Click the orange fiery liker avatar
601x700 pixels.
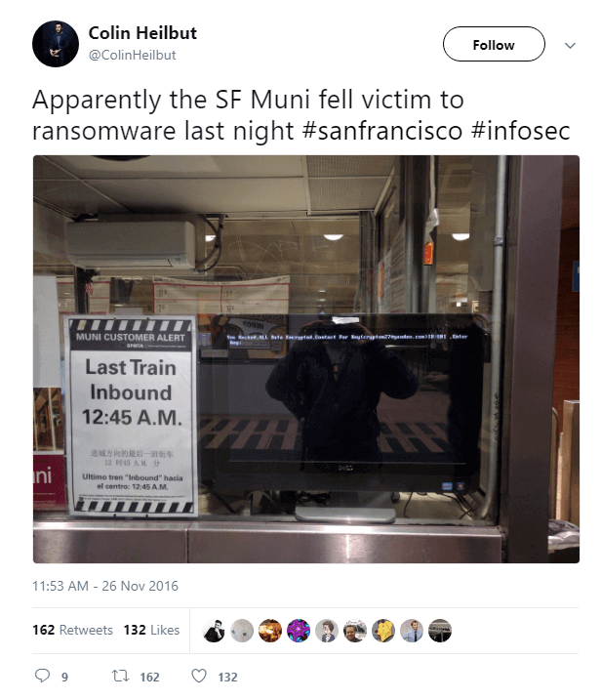tap(270, 631)
